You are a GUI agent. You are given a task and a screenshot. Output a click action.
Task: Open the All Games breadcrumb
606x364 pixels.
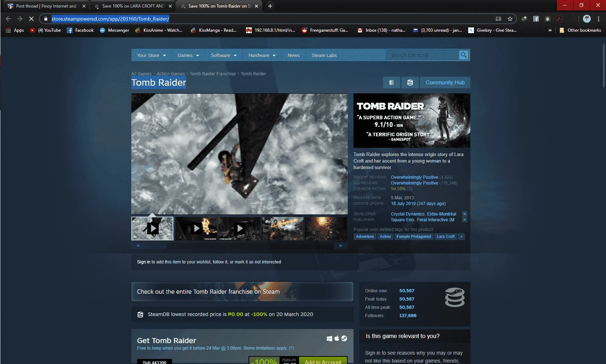tap(141, 74)
